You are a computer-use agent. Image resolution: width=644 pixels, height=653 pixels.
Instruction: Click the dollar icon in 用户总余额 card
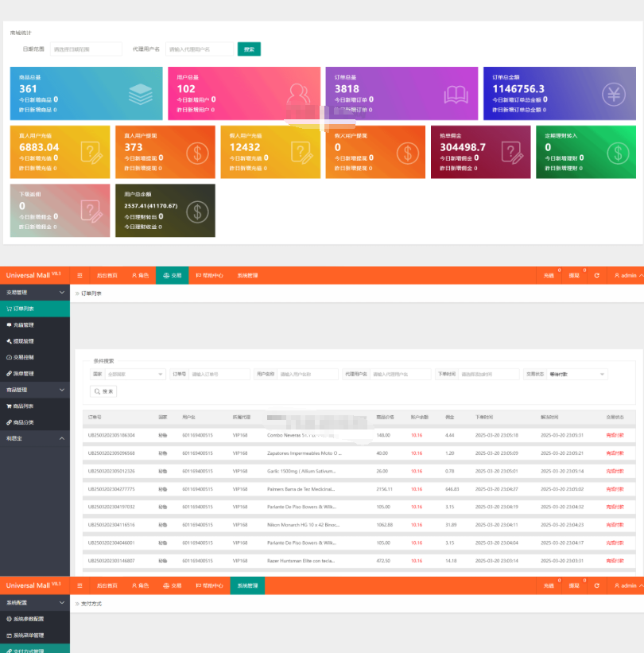(x=196, y=211)
